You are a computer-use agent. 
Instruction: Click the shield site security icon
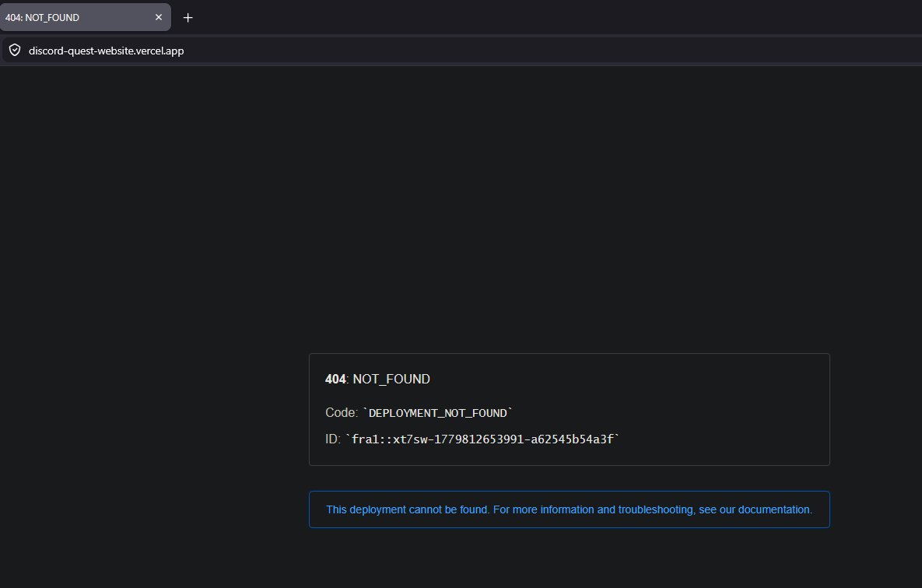15,51
